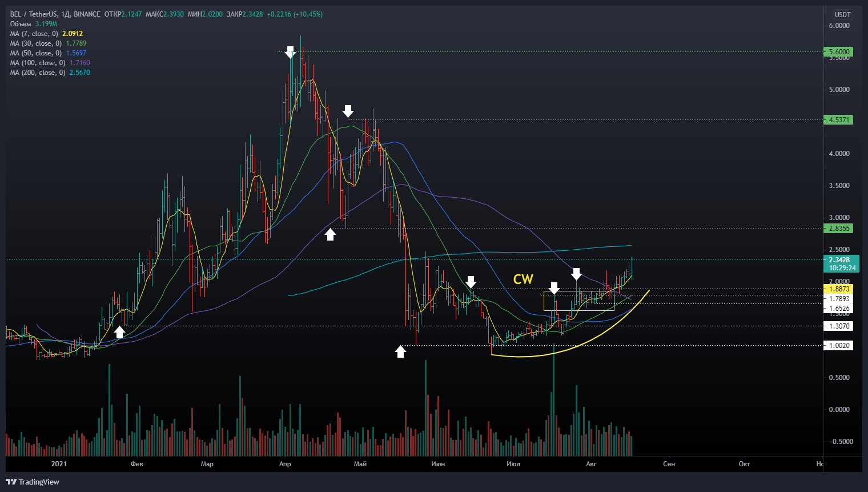Click the Апр label on time axis
The height and width of the screenshot is (492, 868).
pyautogui.click(x=285, y=464)
